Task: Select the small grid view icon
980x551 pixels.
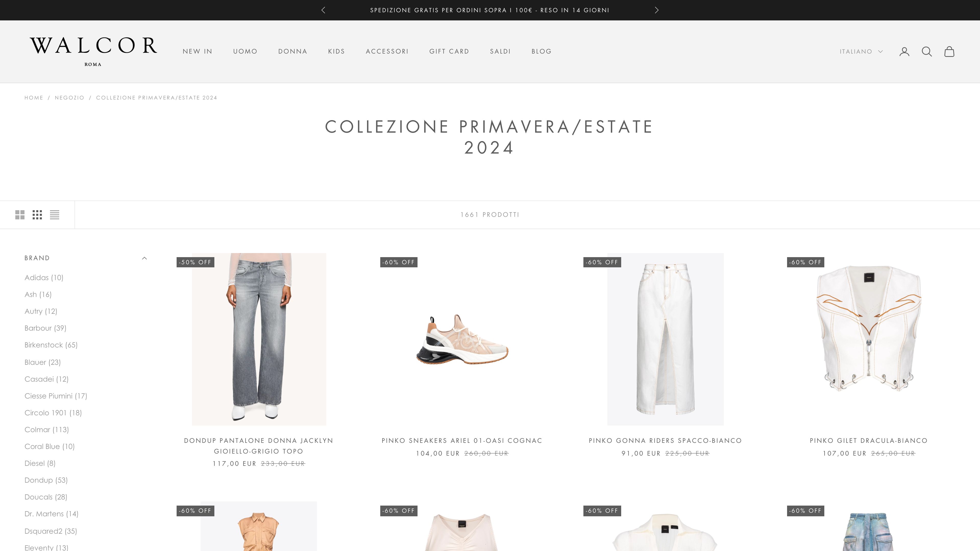Action: [37, 214]
